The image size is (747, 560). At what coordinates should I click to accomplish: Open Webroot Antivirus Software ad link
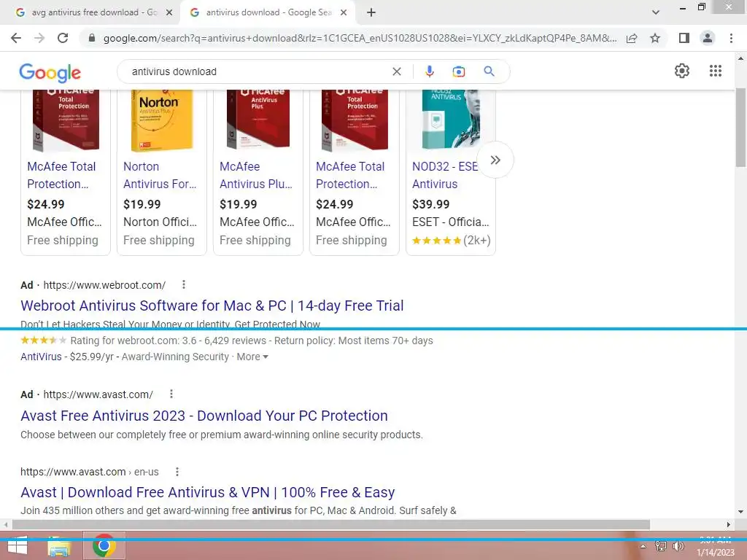(212, 306)
